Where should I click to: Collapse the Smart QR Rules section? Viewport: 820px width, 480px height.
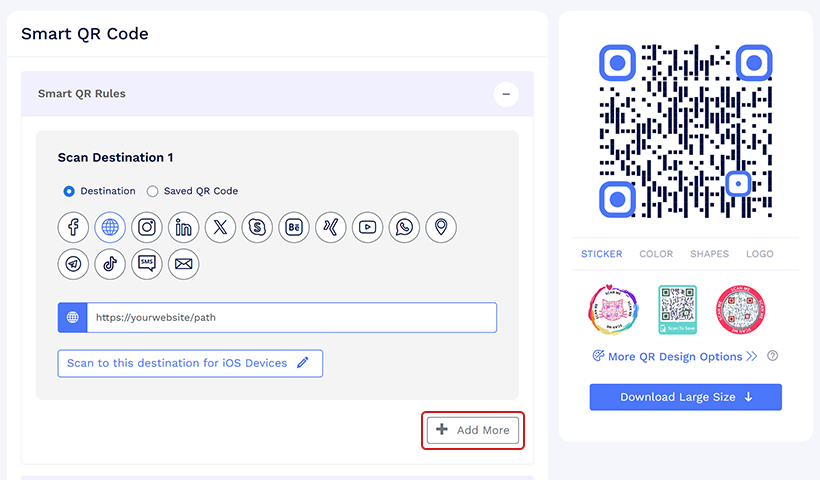pos(506,94)
